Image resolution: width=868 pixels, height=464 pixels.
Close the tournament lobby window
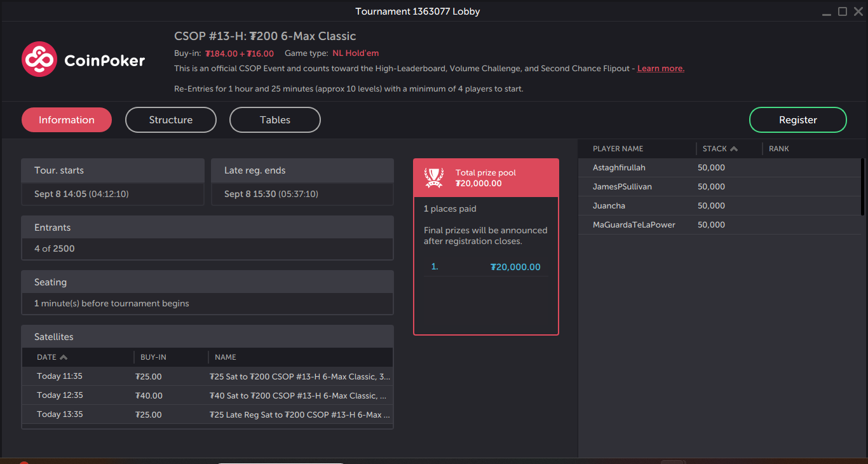858,11
